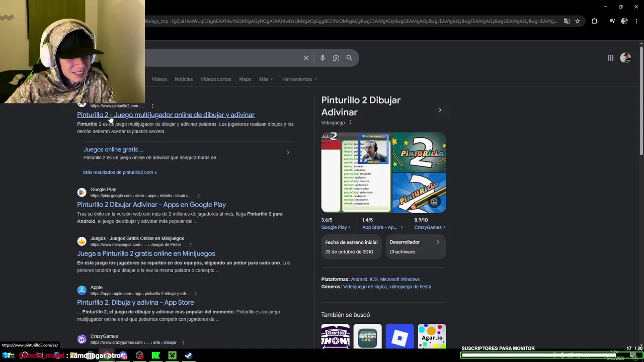Clear the search box with the X icon
The height and width of the screenshot is (362, 644).
point(306,58)
